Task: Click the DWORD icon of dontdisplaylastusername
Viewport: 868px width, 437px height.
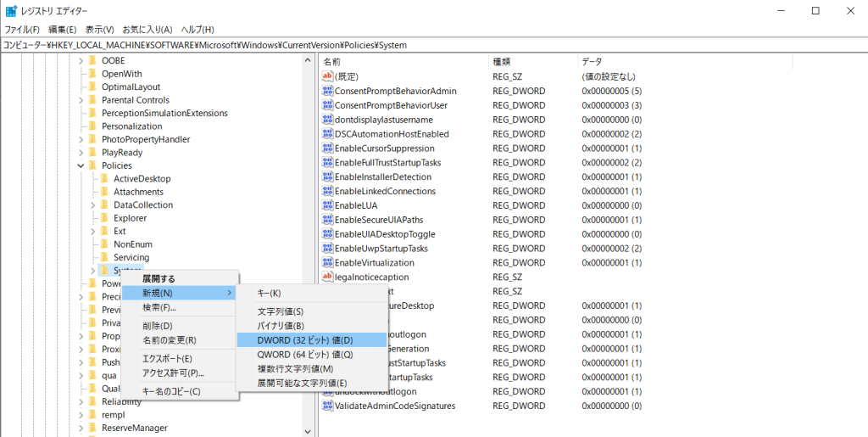Action: pyautogui.click(x=328, y=120)
